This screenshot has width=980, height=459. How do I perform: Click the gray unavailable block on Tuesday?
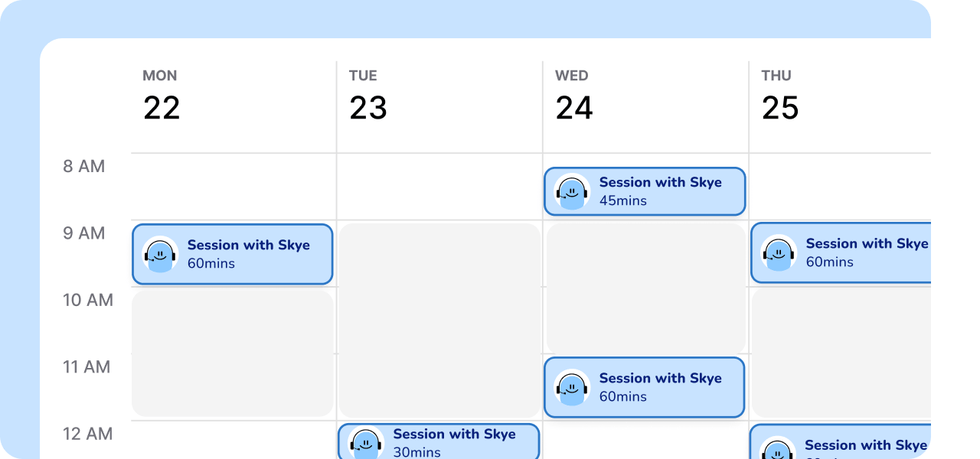439,320
